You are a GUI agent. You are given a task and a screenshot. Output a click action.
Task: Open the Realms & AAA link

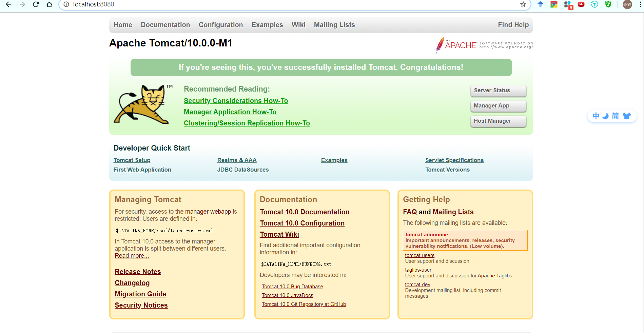point(237,160)
